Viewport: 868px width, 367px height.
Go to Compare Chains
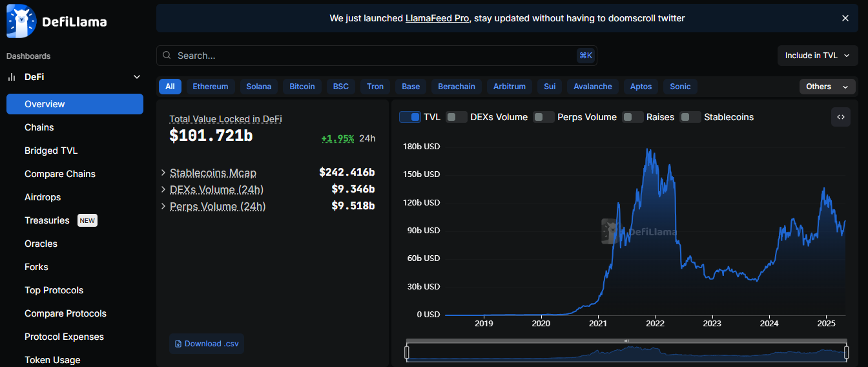click(60, 174)
